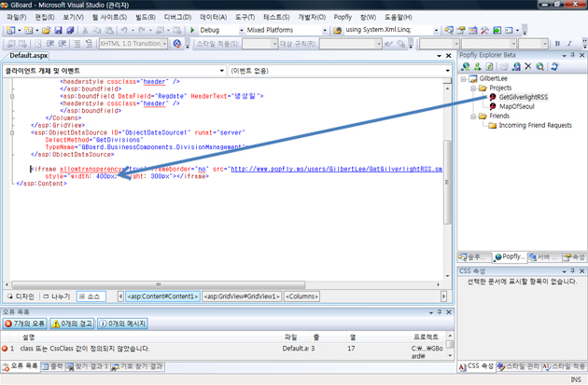This screenshot has width=588, height=385.
Task: Click the code editor vertical scrollbar
Action: point(447,183)
